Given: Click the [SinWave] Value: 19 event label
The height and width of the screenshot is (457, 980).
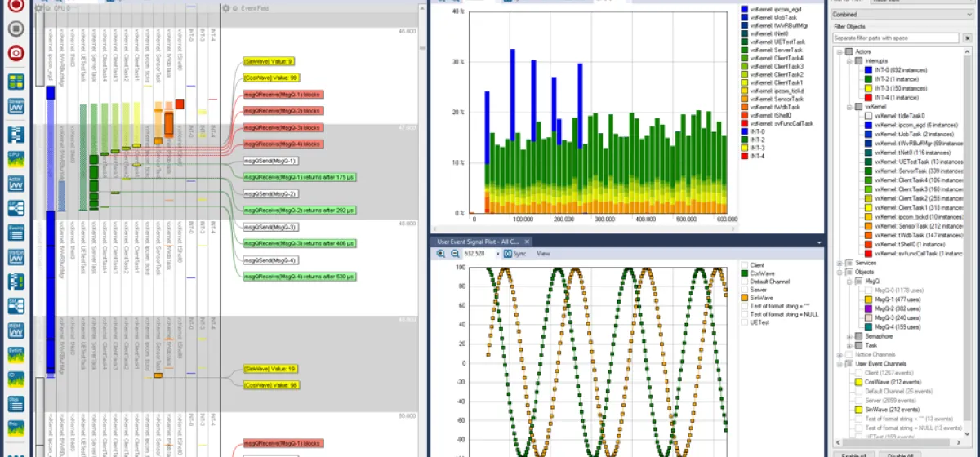Looking at the screenshot, I should coord(270,369).
